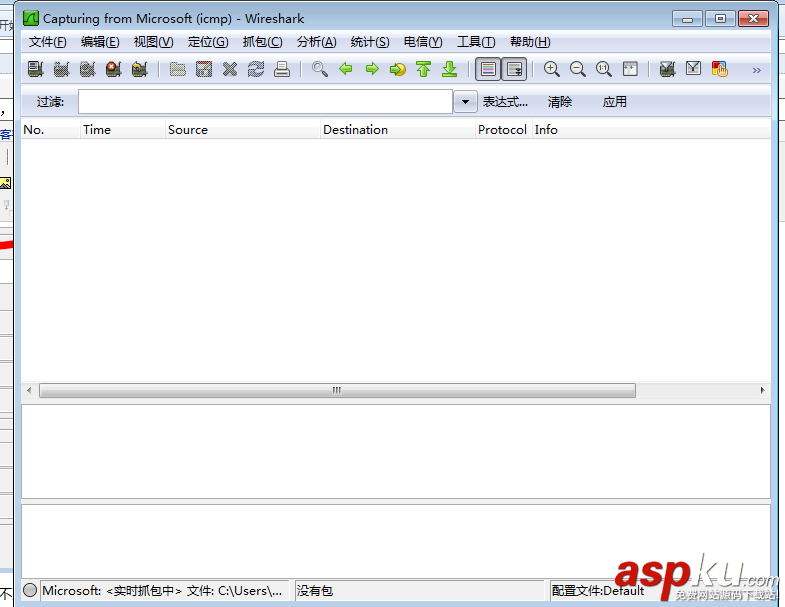Open the 统计(S) menu
The image size is (785, 607).
(x=370, y=42)
